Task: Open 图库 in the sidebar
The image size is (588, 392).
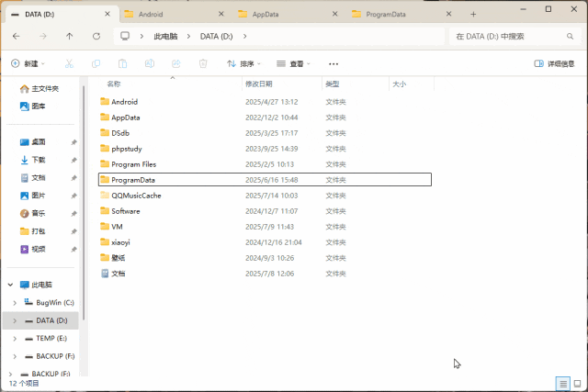Action: click(x=33, y=106)
